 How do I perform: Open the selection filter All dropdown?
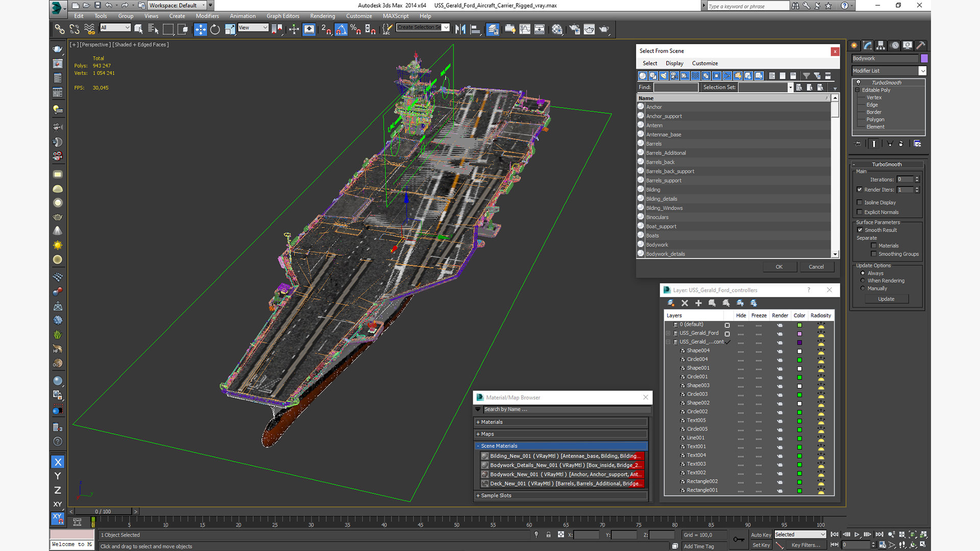point(115,28)
